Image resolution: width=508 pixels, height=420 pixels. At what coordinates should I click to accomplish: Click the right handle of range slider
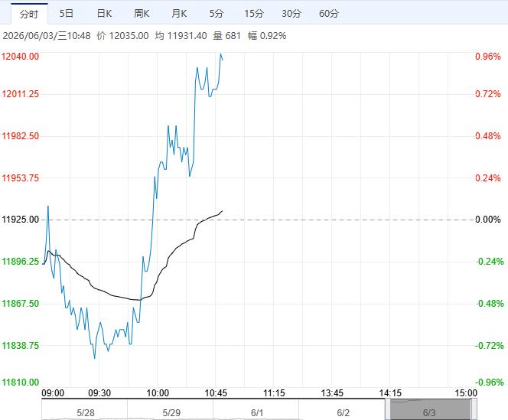coord(474,409)
